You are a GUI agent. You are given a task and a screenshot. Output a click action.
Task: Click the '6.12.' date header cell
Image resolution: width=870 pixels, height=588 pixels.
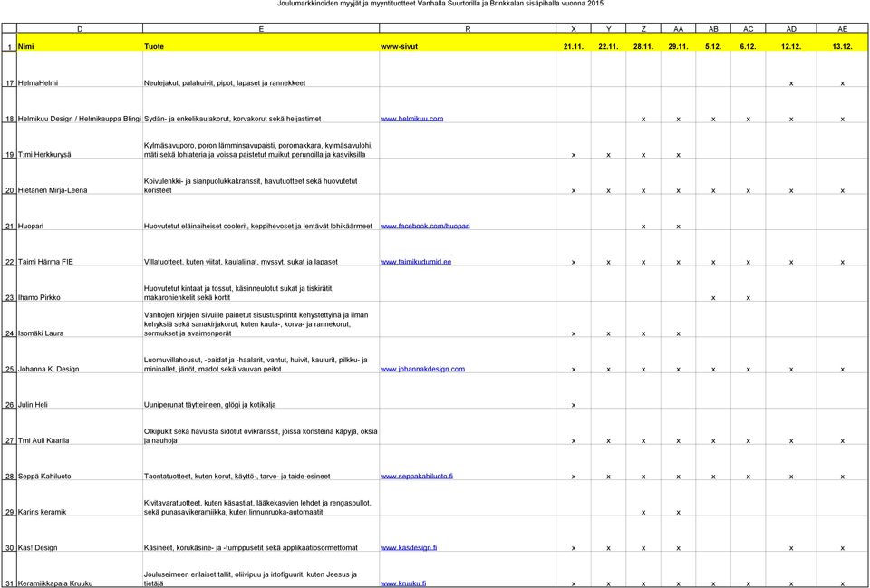[748, 43]
